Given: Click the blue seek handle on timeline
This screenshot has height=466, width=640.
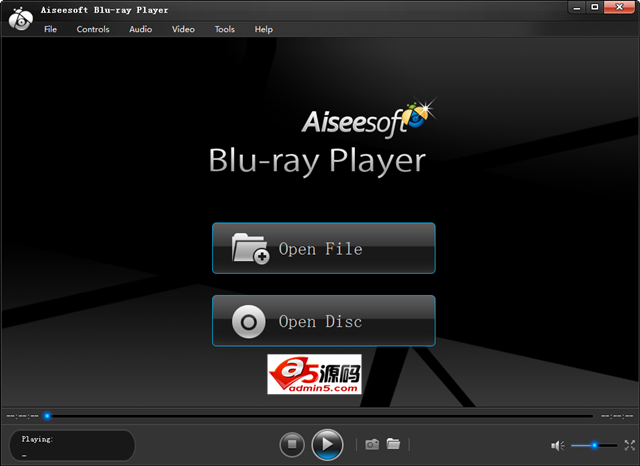Looking at the screenshot, I should (47, 416).
